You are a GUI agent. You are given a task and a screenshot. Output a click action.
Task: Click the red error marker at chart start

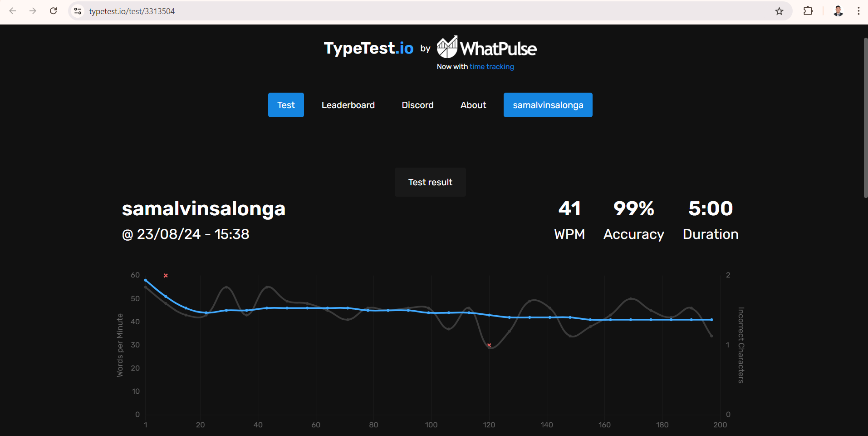pyautogui.click(x=166, y=276)
